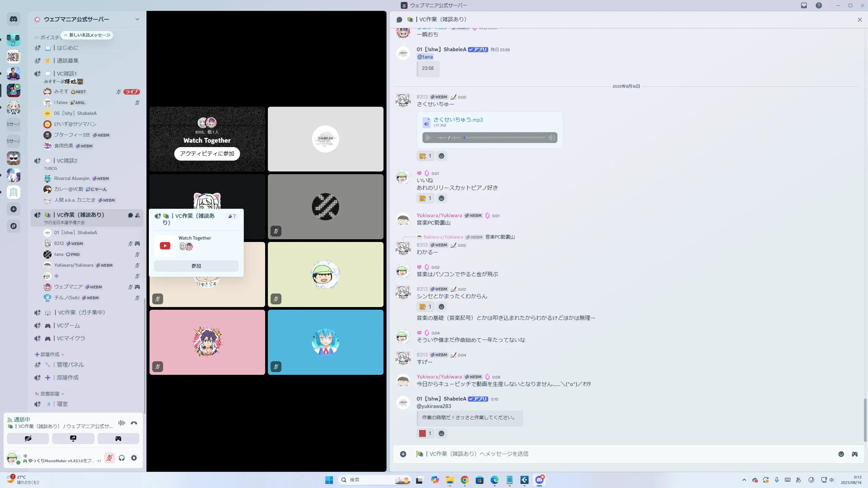The image size is (868, 488).
Task: Start screen share from call panel
Action: click(x=73, y=439)
